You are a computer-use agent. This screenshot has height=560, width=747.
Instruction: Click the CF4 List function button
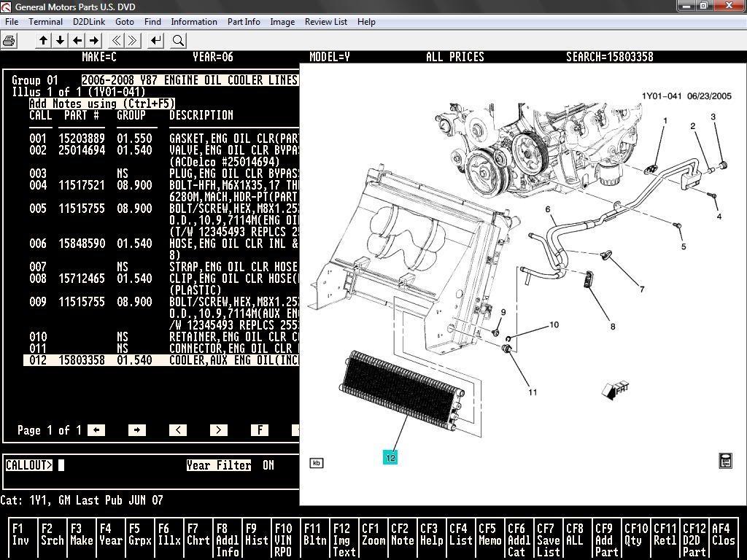coord(461,540)
